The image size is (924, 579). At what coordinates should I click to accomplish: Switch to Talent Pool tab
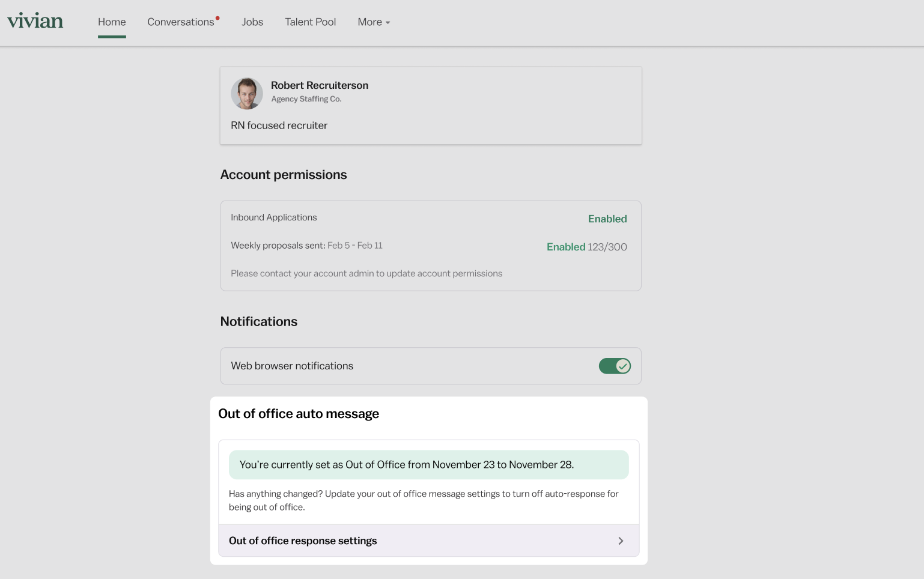point(310,22)
